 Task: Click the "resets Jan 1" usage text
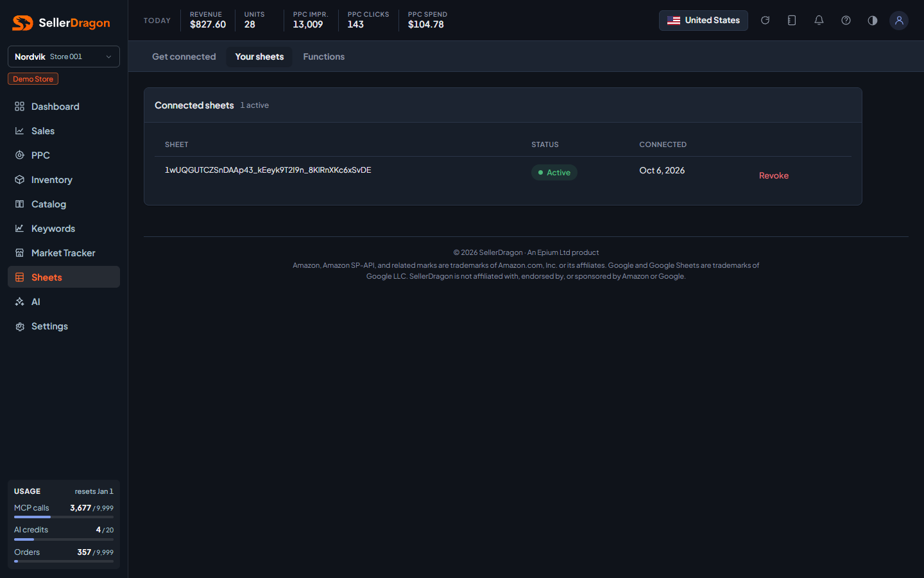click(x=94, y=491)
